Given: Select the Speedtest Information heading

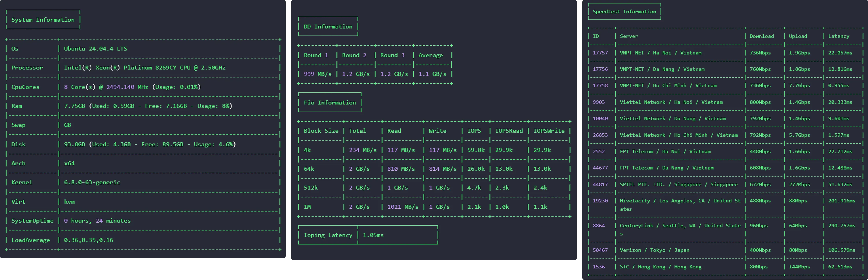Looking at the screenshot, I should coord(624,12).
